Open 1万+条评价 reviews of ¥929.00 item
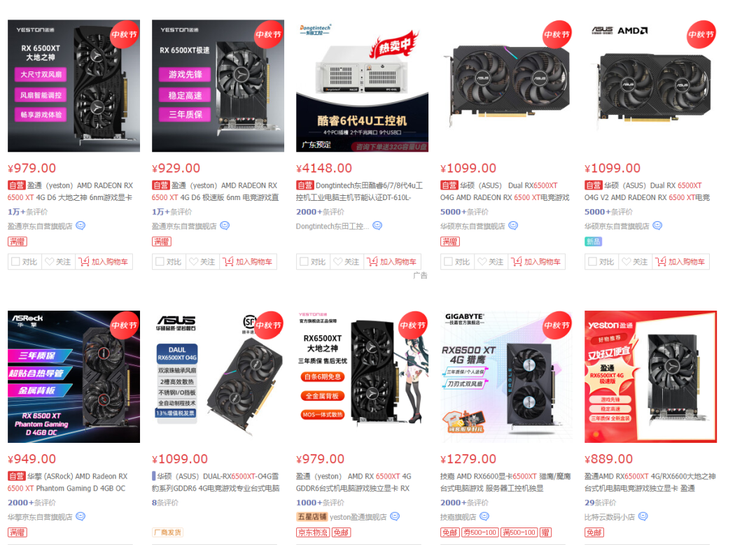Image resolution: width=756 pixels, height=545 pixels. pos(171,211)
